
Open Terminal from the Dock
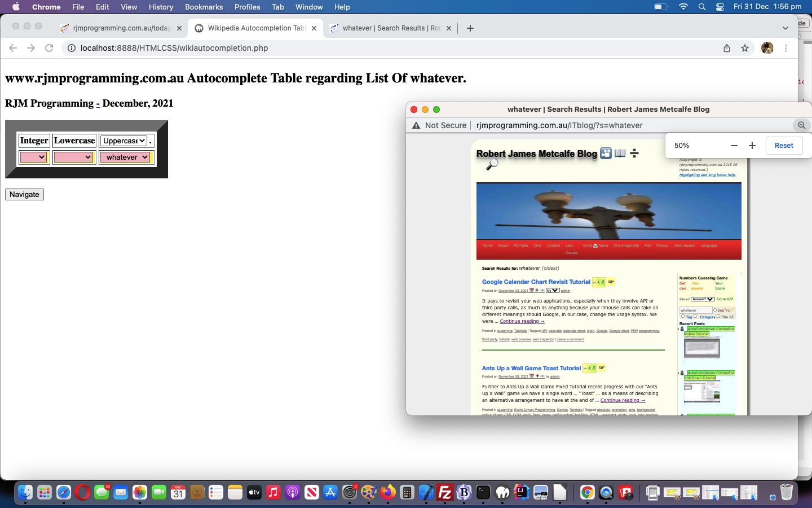tap(483, 492)
